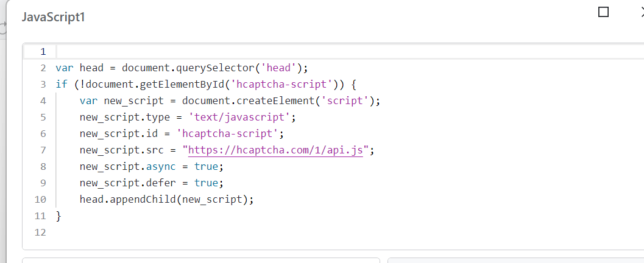The height and width of the screenshot is (263, 644).
Task: Click the "if" keyword on line 3
Action: coord(62,84)
